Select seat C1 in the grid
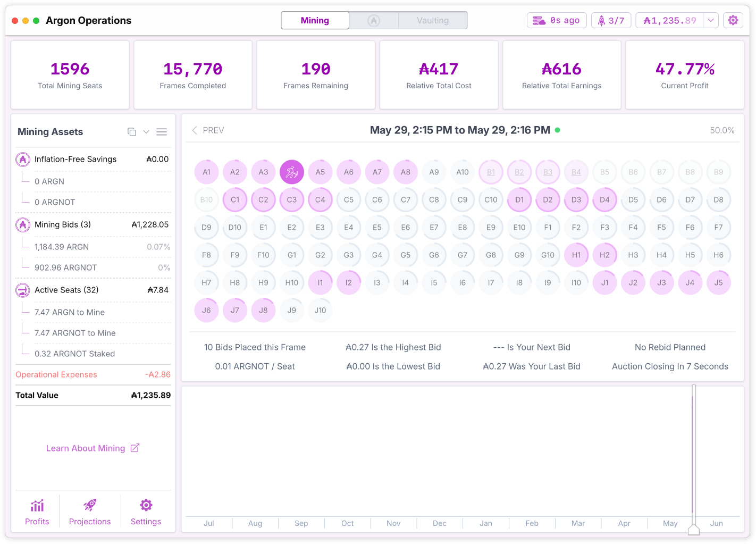This screenshot has height=544, width=756. click(x=235, y=199)
